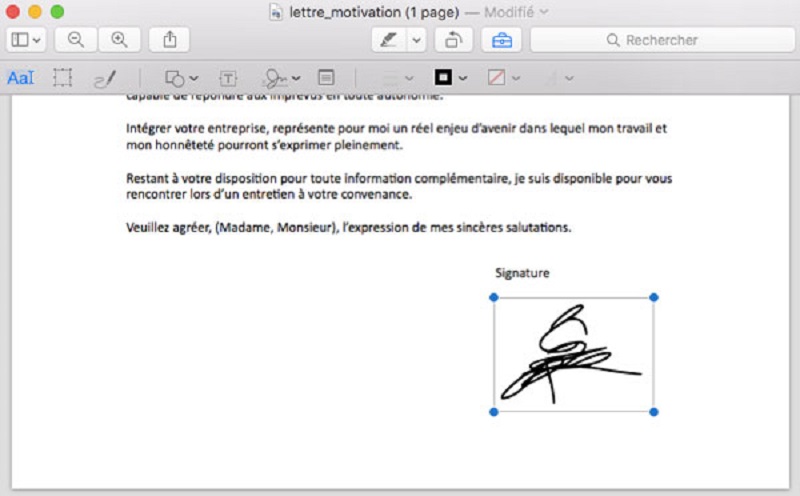Screen dimensions: 800x496
Task: Choose the rectangular selection tool
Action: click(x=62, y=78)
